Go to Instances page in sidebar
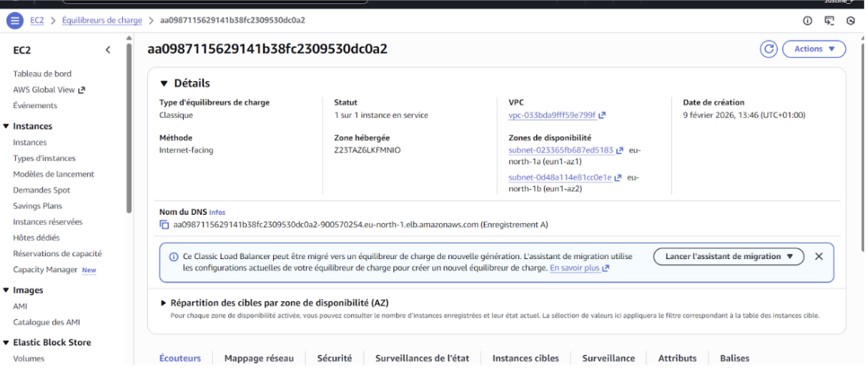Screen dimensions: 868x392 click(30, 143)
